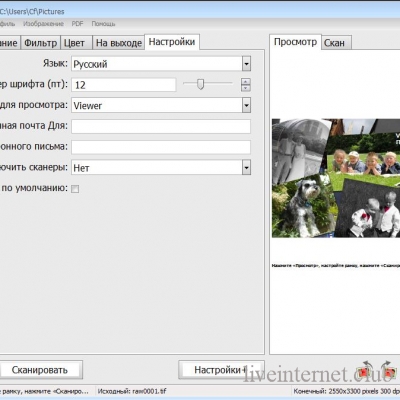
Task: Open the Изображение menu
Action: click(x=43, y=24)
